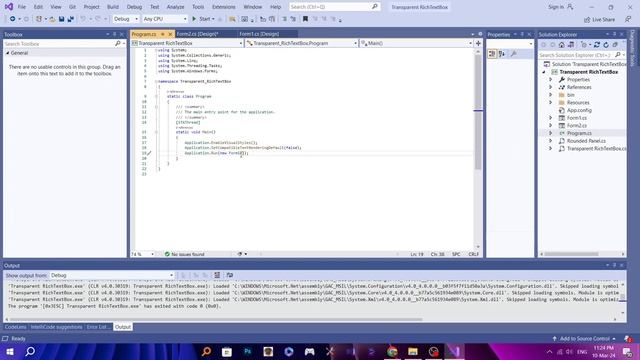Image resolution: width=640 pixels, height=360 pixels.
Task: Open Chrome from the taskbar
Action: click(x=392, y=351)
